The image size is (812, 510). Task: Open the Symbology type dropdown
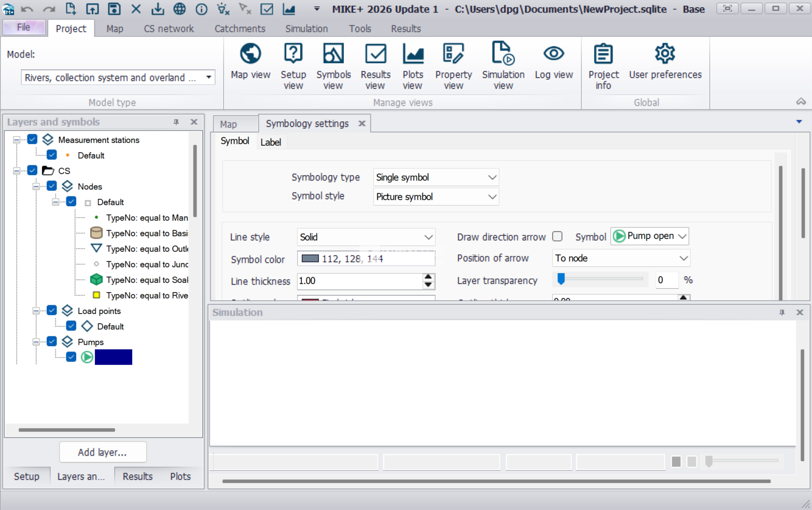436,177
